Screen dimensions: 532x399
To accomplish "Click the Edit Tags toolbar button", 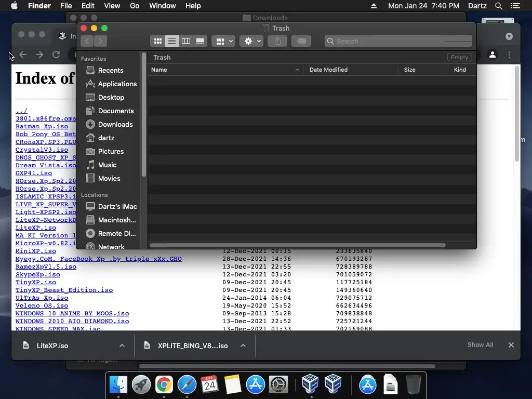I will [x=301, y=41].
